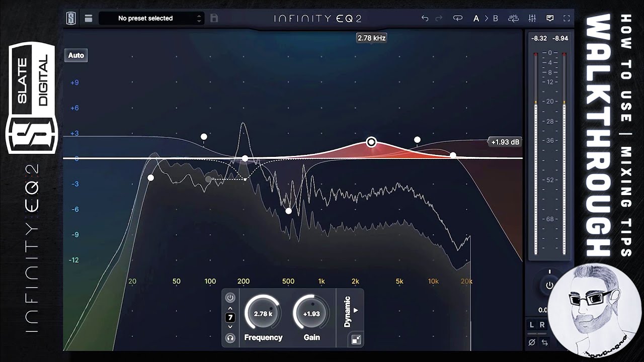Select the A comparison state
Image resolution: width=644 pixels, height=362 pixels.
(x=476, y=19)
